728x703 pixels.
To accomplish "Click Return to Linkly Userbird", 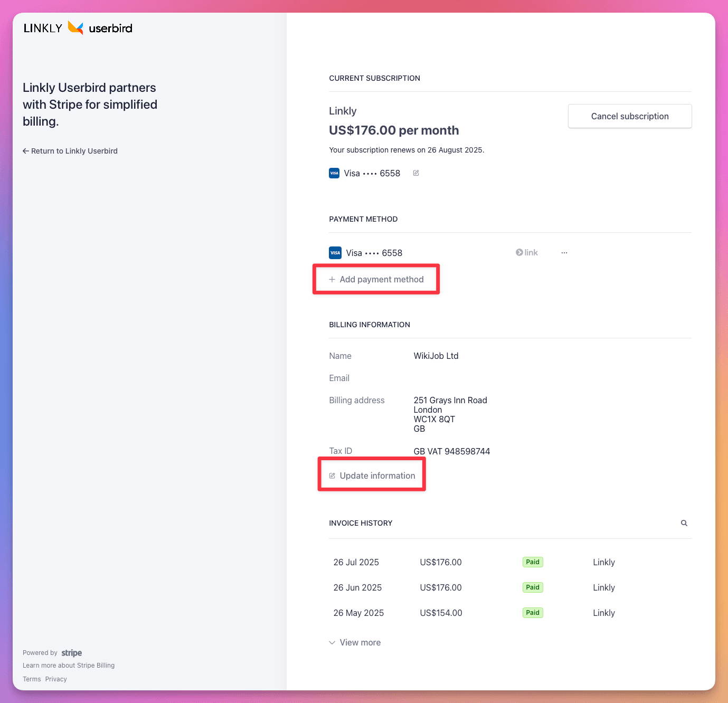I will 74,151.
